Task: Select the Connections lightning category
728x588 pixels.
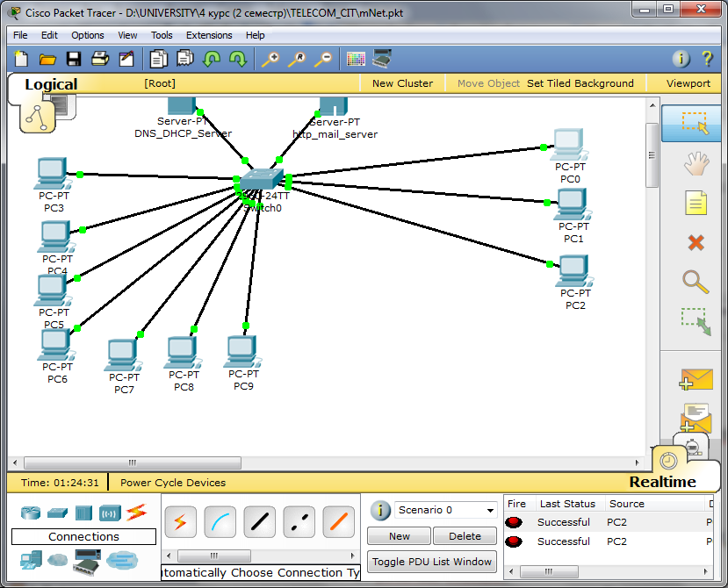Action: click(136, 513)
